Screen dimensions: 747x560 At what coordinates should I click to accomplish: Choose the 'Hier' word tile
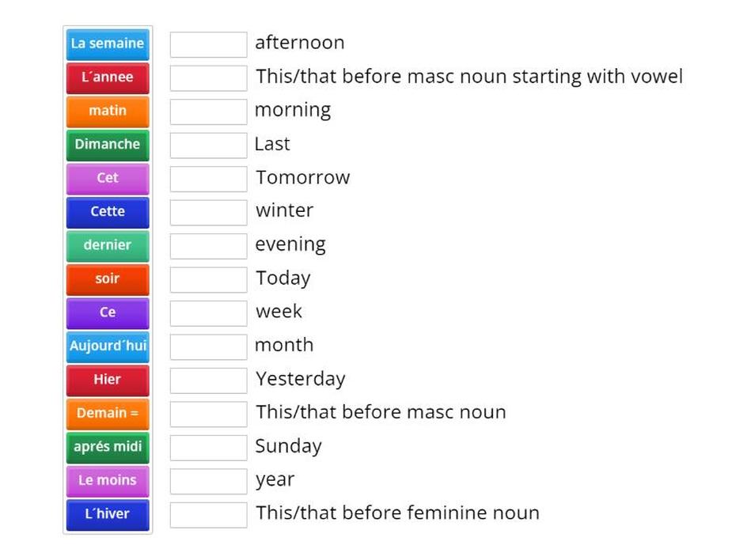(x=108, y=380)
